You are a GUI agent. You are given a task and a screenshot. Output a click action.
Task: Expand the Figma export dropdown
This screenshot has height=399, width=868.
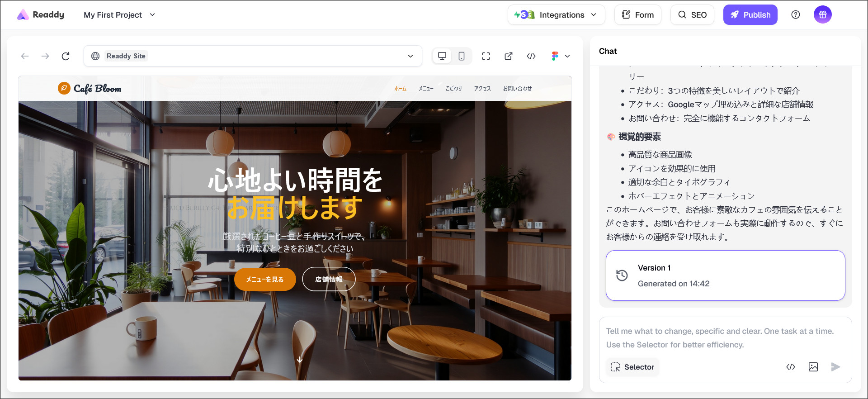561,56
